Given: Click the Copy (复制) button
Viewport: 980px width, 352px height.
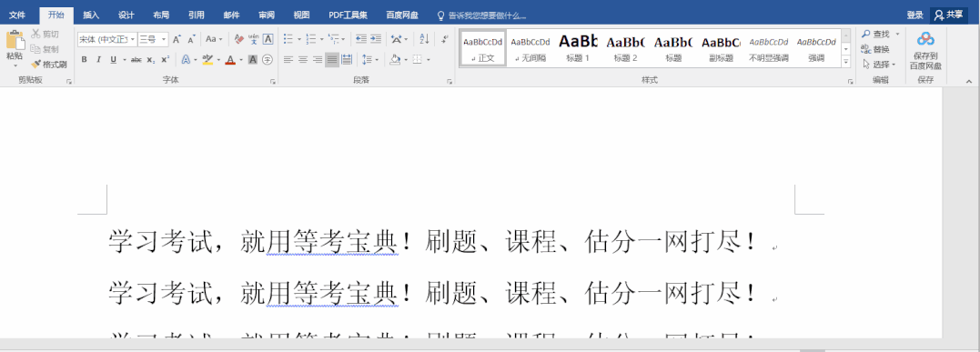Looking at the screenshot, I should (x=45, y=49).
